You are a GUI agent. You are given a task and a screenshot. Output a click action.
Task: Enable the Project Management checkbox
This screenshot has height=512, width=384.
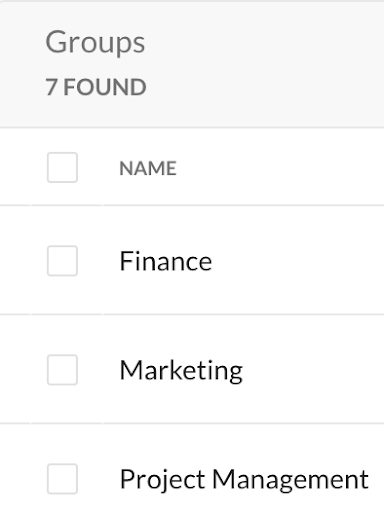[x=62, y=479]
